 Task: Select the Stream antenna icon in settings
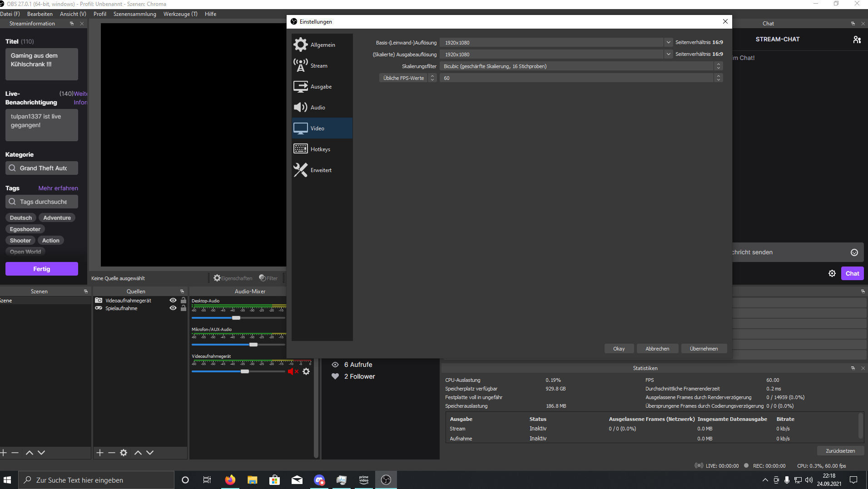[300, 65]
